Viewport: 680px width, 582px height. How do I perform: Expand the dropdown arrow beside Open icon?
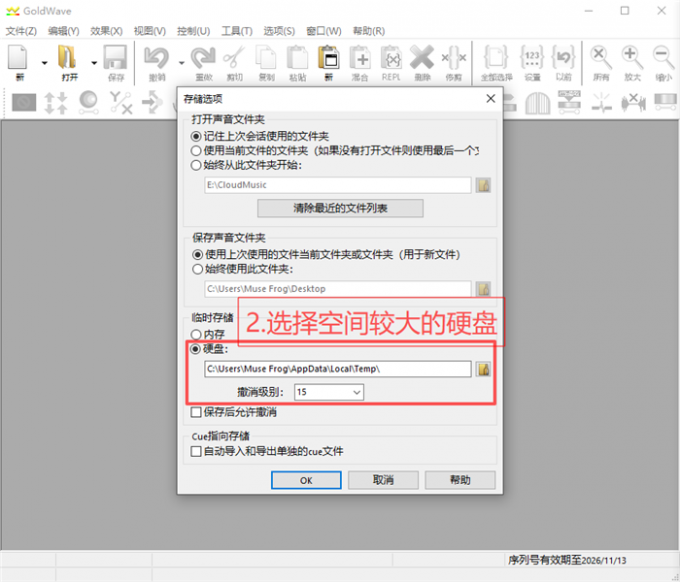93,61
